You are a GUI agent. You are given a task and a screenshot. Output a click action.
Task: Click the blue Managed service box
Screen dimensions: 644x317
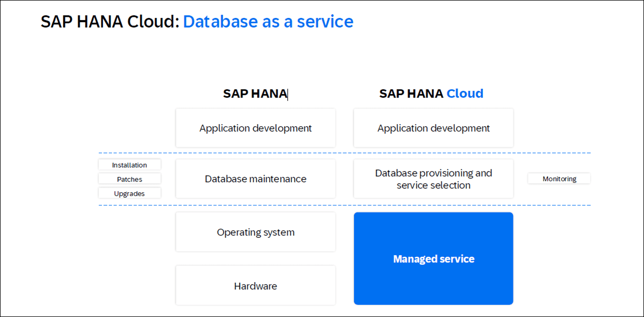tap(433, 259)
